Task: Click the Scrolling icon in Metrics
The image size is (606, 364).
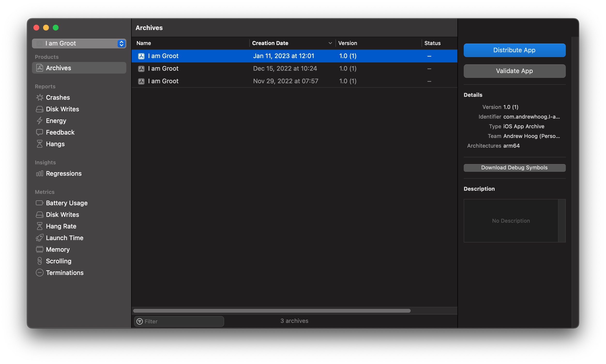Action: (39, 261)
